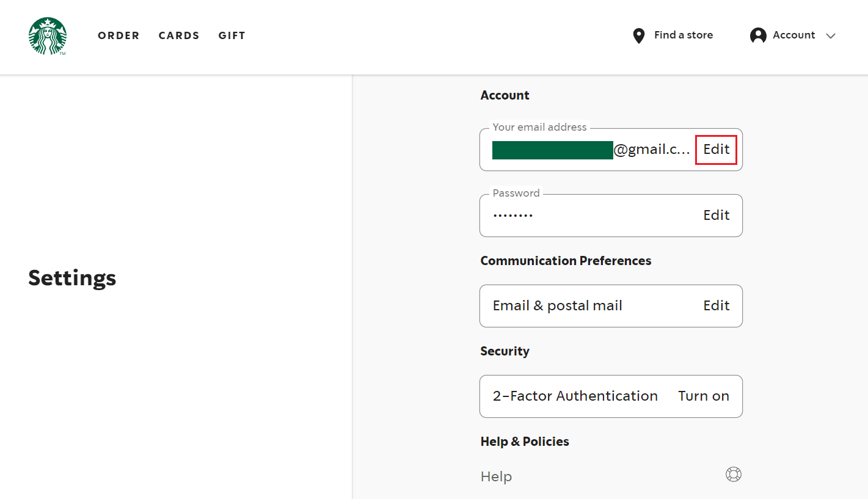Click the Communication Preferences heading
The width and height of the screenshot is (868, 499).
(566, 261)
